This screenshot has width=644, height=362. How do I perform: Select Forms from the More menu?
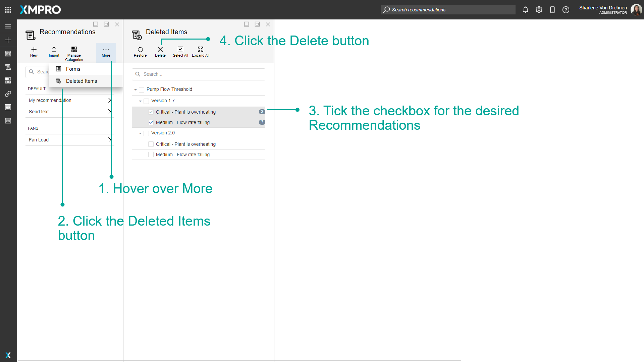pos(73,69)
